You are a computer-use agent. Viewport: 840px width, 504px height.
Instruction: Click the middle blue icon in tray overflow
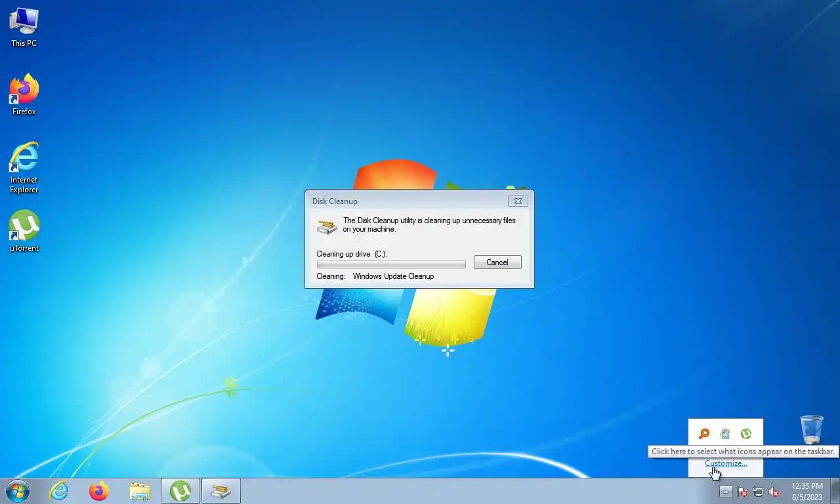tap(725, 434)
